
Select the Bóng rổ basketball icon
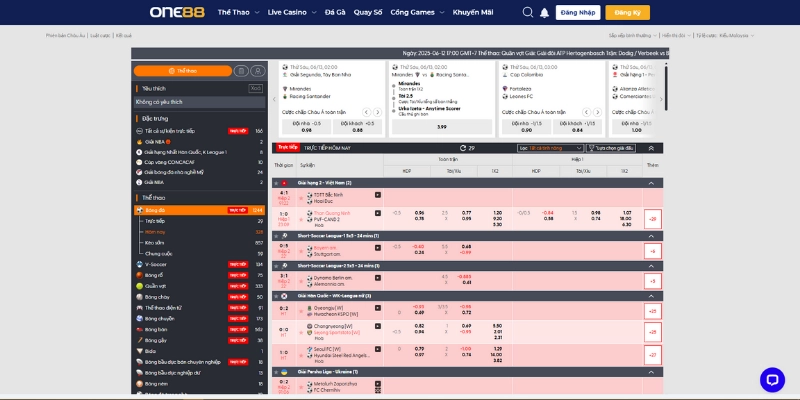(x=139, y=275)
